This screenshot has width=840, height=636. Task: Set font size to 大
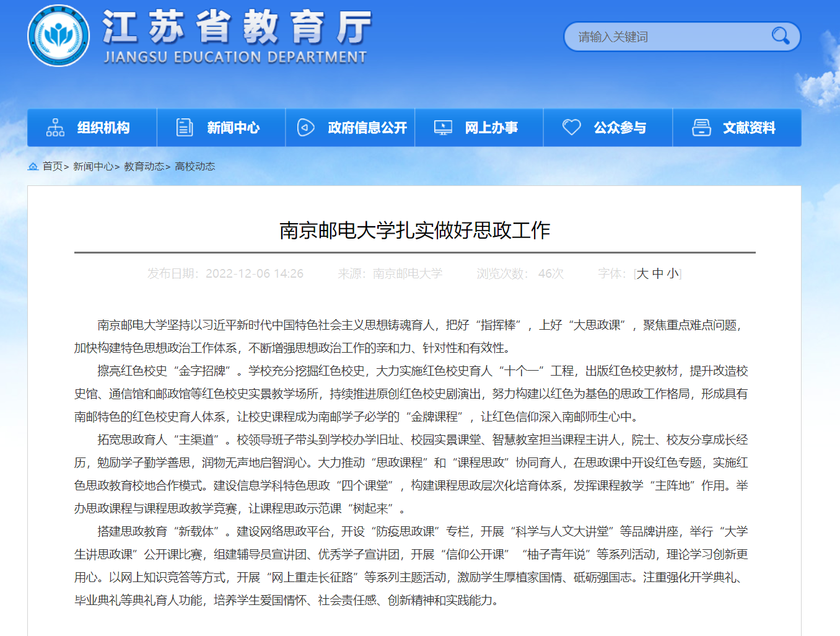click(642, 273)
